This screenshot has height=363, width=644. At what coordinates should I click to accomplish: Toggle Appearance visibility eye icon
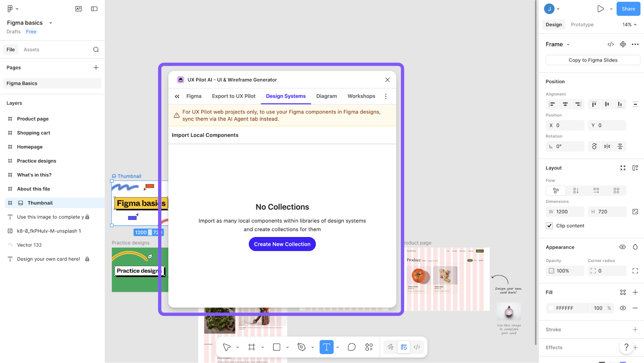click(x=622, y=247)
